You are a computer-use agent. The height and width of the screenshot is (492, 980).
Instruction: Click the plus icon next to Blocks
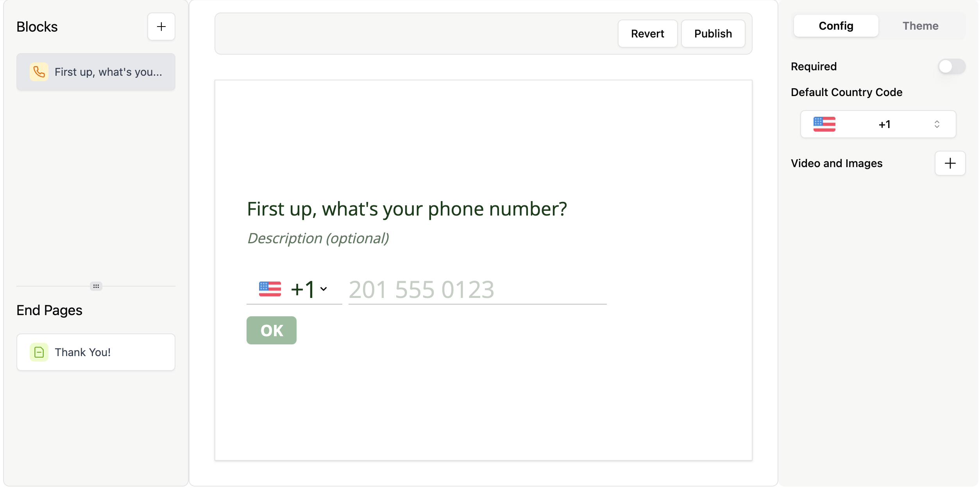coord(161,27)
